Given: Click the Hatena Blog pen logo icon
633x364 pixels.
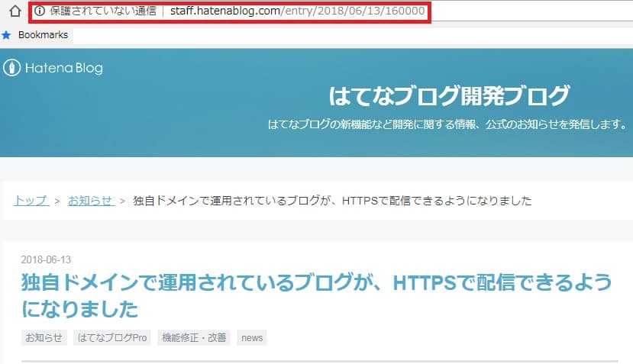Looking at the screenshot, I should point(11,68).
